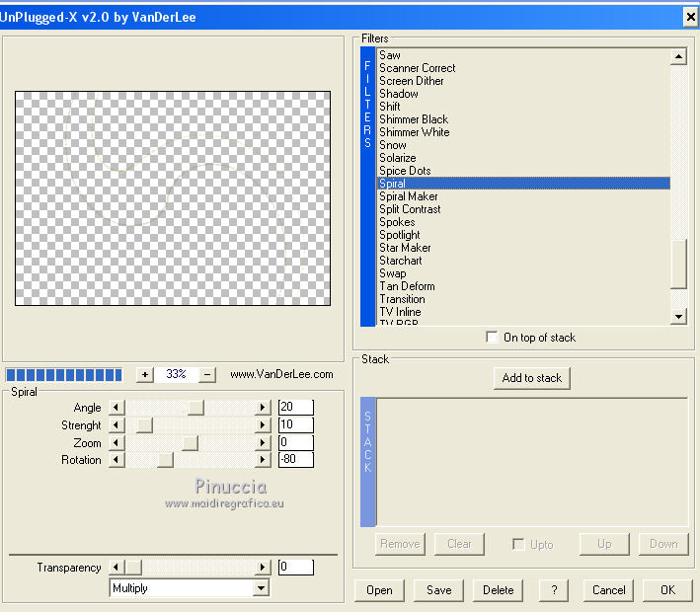Open the Multiply blend mode dropdown

[x=261, y=588]
